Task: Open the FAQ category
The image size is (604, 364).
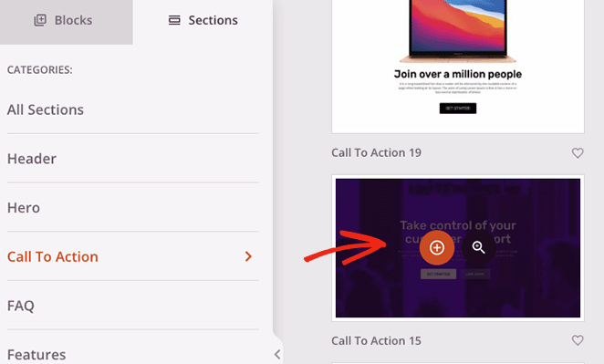Action: tap(21, 306)
